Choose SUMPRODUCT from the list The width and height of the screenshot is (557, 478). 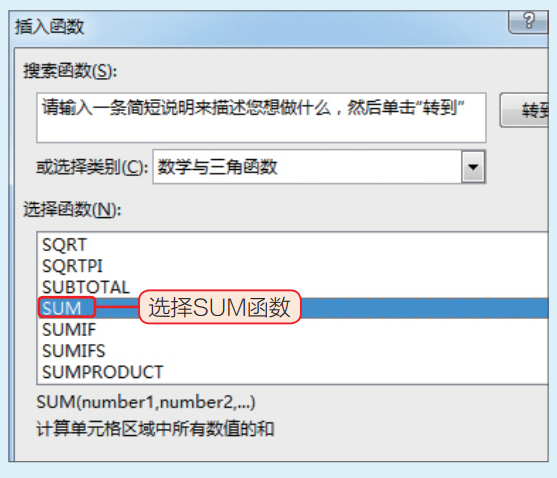point(102,373)
